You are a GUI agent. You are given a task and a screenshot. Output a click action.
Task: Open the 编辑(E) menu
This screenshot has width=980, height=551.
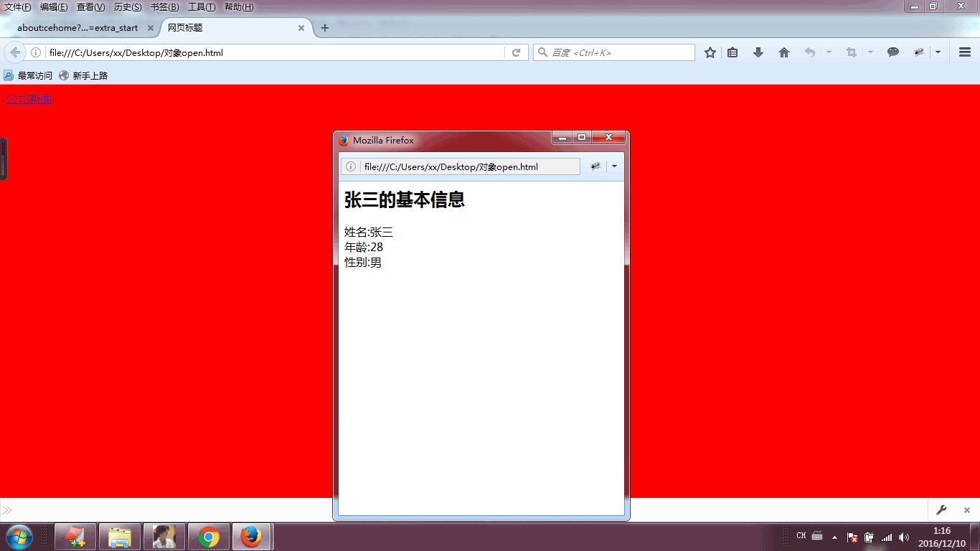click(54, 7)
